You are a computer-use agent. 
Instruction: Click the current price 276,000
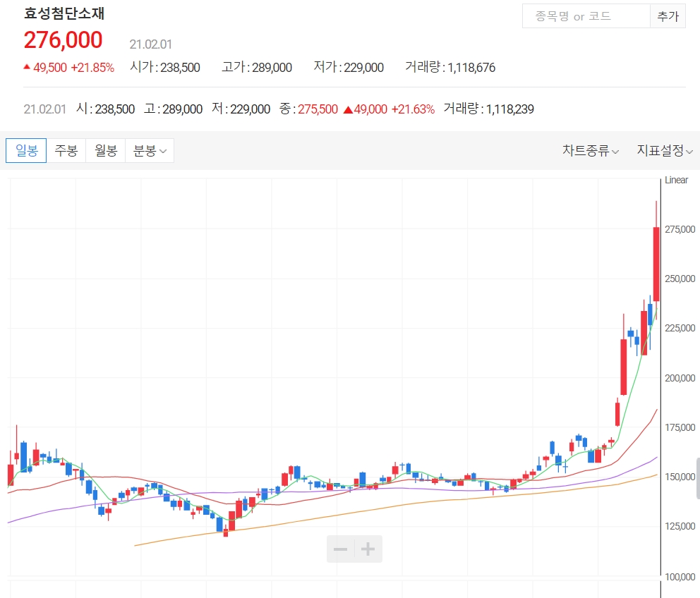pyautogui.click(x=63, y=39)
